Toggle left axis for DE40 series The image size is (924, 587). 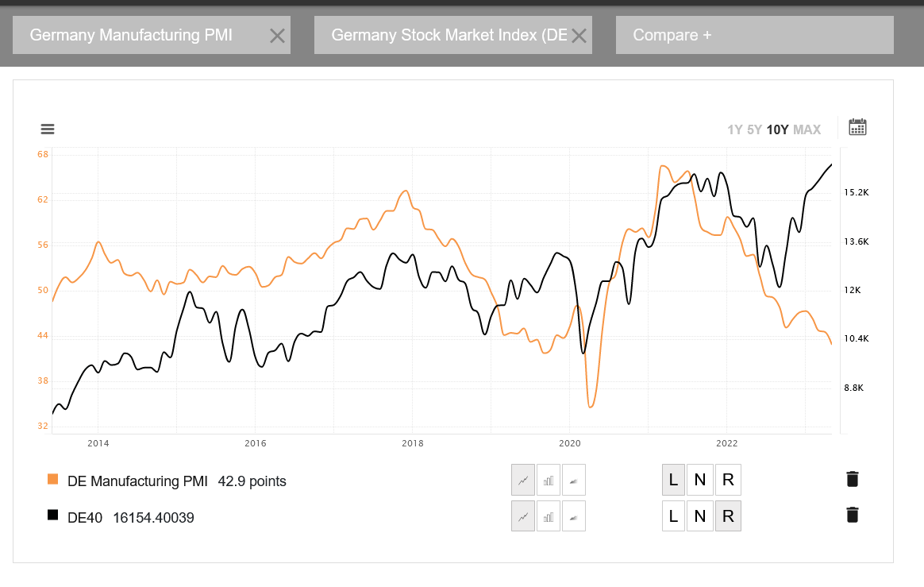click(x=673, y=516)
